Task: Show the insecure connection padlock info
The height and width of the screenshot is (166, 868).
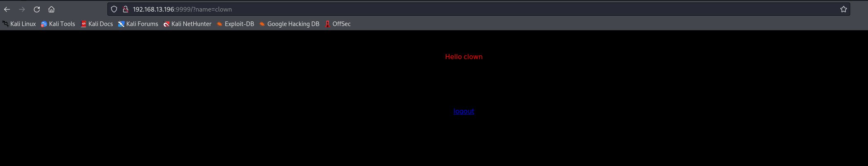Action: point(126,9)
